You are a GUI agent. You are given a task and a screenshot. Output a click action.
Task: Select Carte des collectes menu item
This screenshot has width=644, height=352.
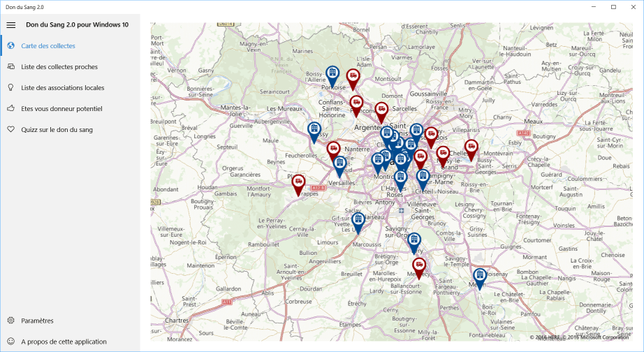coord(71,45)
